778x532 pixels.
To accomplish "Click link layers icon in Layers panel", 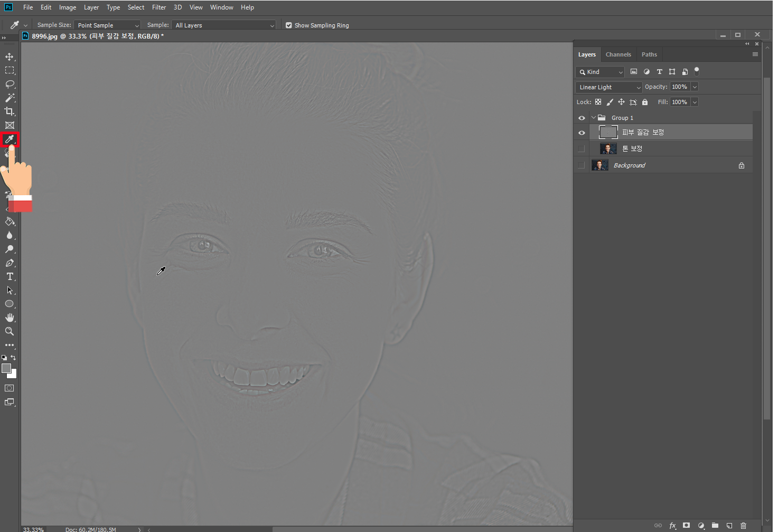I will point(658,525).
